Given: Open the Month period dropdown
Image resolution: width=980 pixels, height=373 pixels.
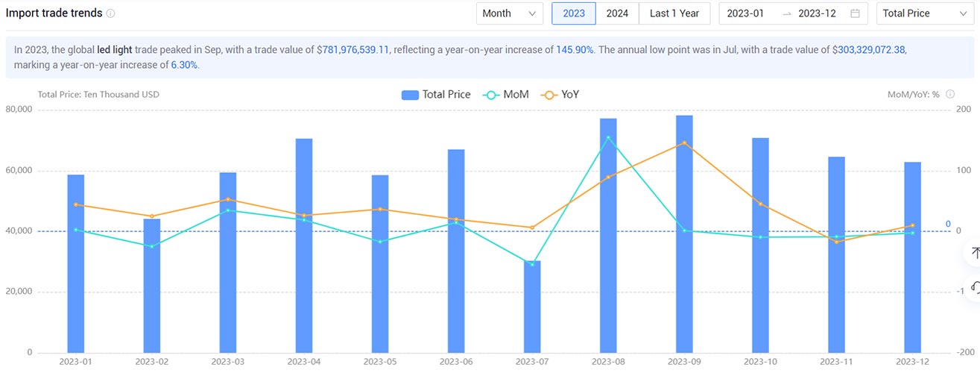Looking at the screenshot, I should click(510, 13).
